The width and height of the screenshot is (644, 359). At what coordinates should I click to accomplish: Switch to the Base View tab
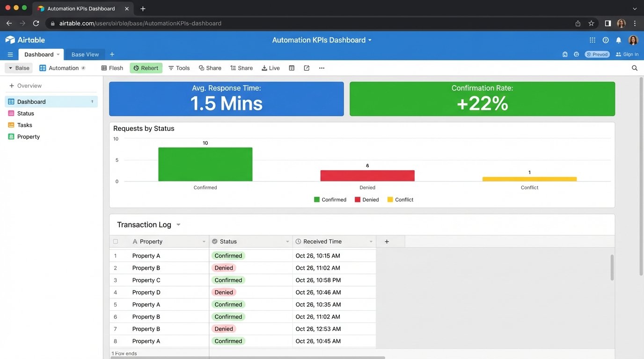(x=85, y=54)
